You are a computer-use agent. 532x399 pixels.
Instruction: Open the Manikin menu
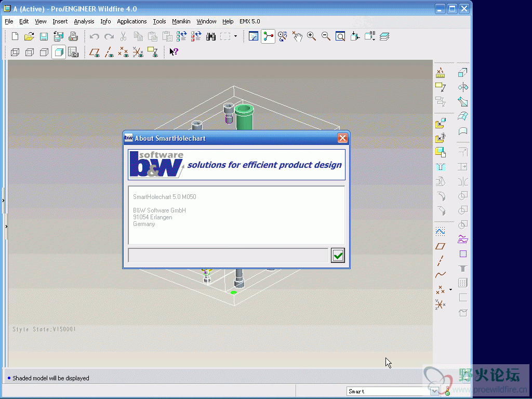(181, 21)
